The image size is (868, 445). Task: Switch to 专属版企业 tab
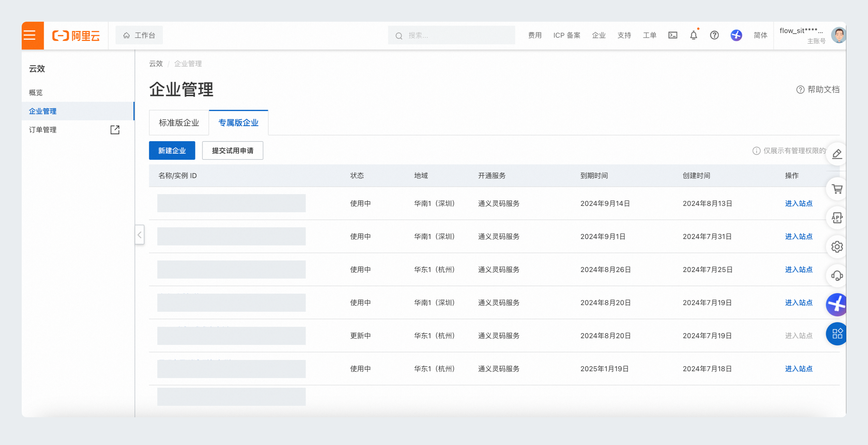point(238,122)
